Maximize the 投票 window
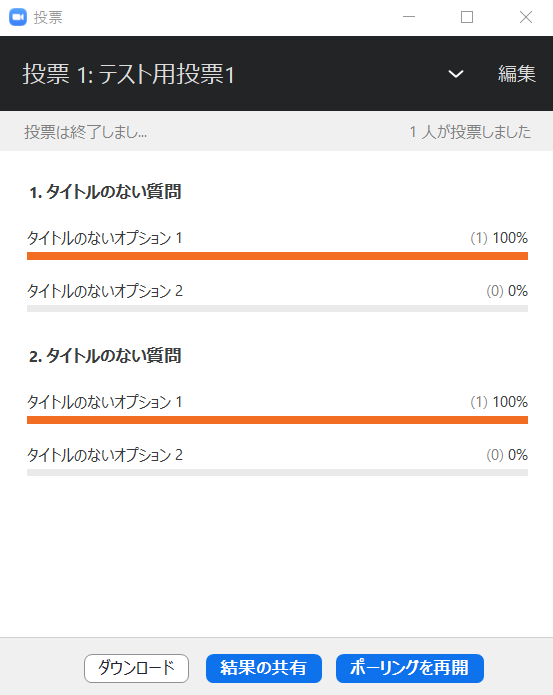Screen dimensions: 553x695 point(467,17)
